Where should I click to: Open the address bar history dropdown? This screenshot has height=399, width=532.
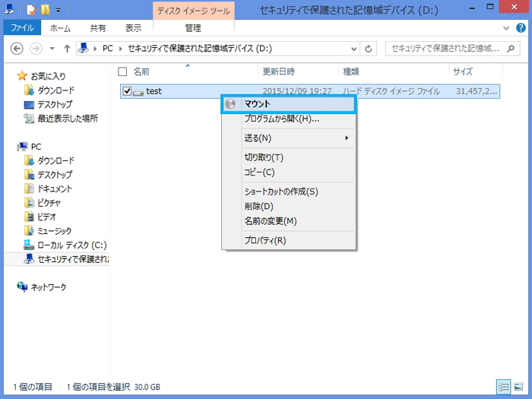pyautogui.click(x=353, y=49)
